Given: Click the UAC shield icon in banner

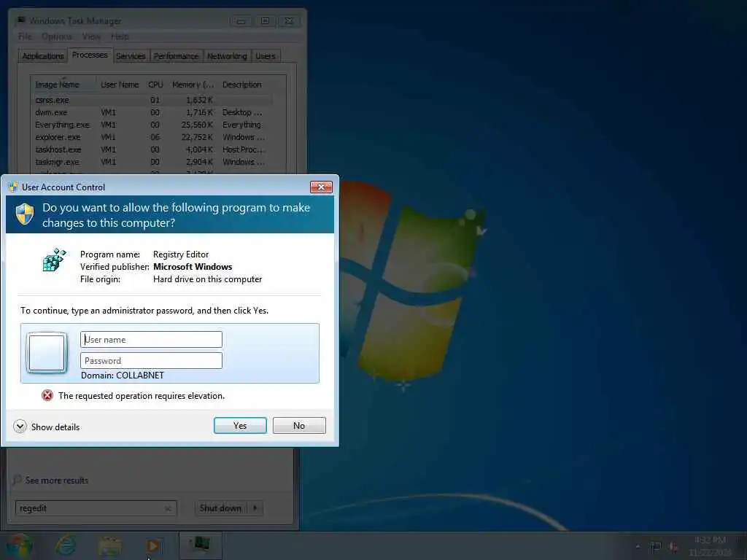Looking at the screenshot, I should tap(25, 214).
